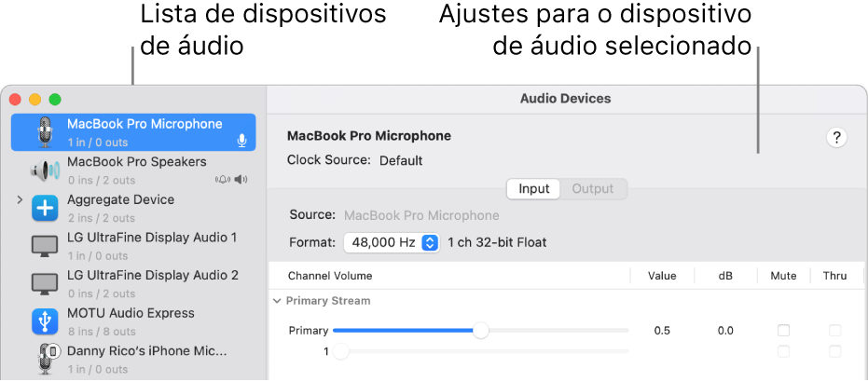Click the MacBook Pro Speakers icon

point(45,171)
